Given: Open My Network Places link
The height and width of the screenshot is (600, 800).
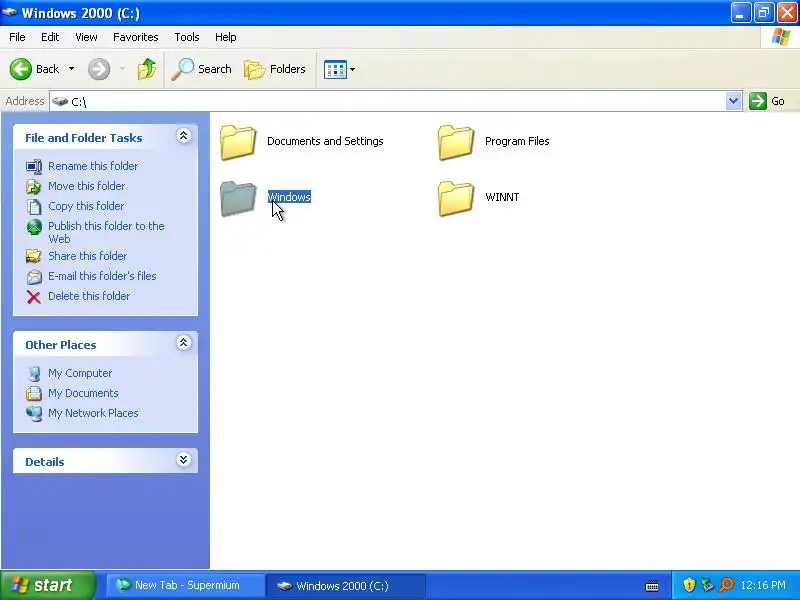Looking at the screenshot, I should (93, 413).
